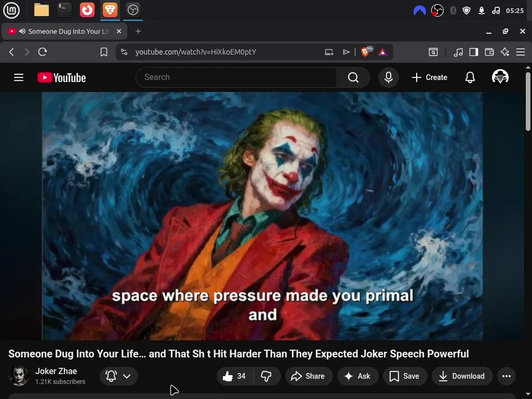Ask about this video
532x399 pixels.
click(357, 376)
